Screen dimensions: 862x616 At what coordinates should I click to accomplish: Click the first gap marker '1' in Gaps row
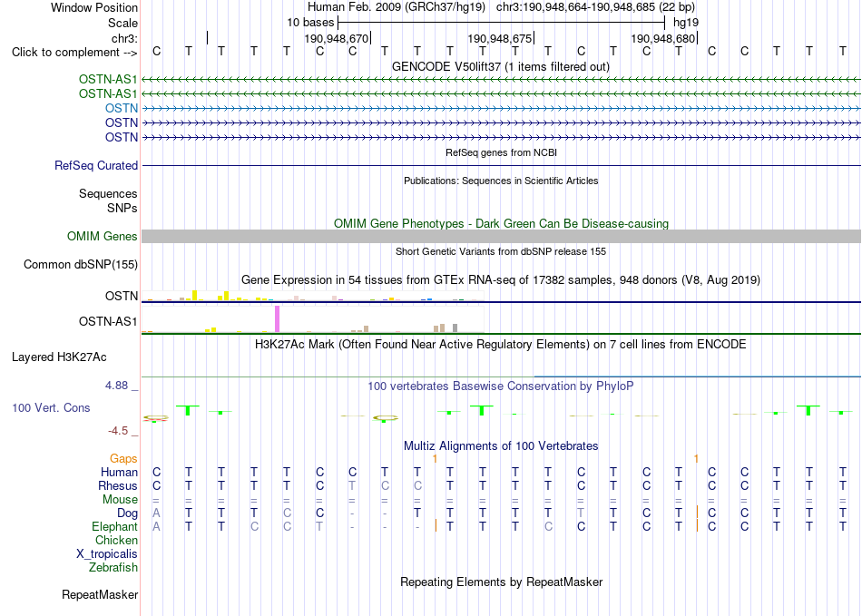(x=435, y=458)
